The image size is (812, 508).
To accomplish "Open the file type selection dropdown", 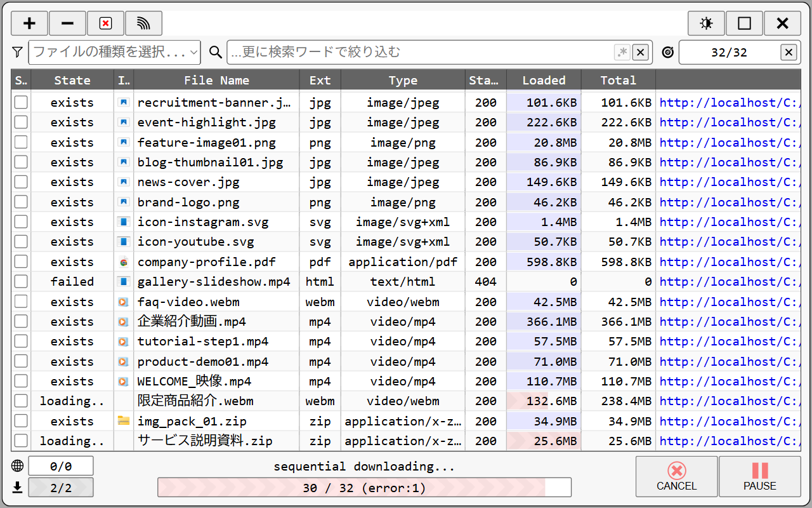I will click(x=115, y=53).
